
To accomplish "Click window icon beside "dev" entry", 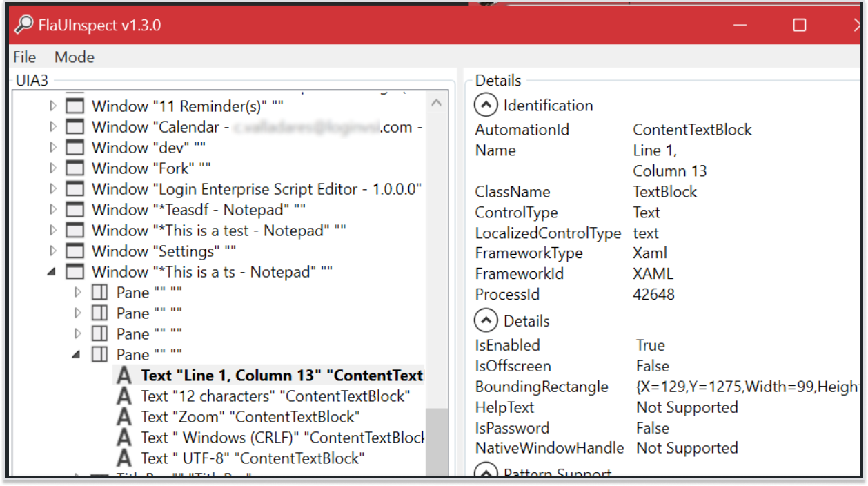I will [75, 148].
